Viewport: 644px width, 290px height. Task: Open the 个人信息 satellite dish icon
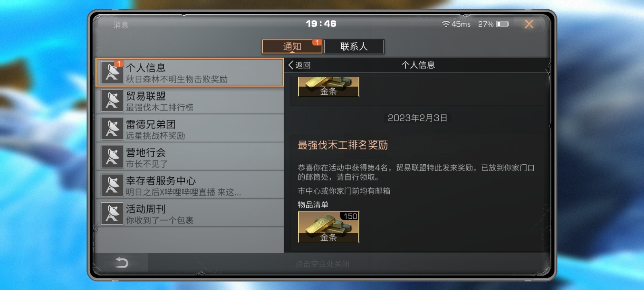pos(112,72)
